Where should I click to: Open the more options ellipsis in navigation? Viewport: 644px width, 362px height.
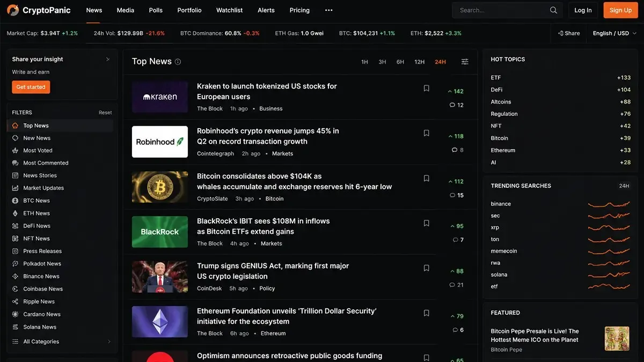(329, 10)
